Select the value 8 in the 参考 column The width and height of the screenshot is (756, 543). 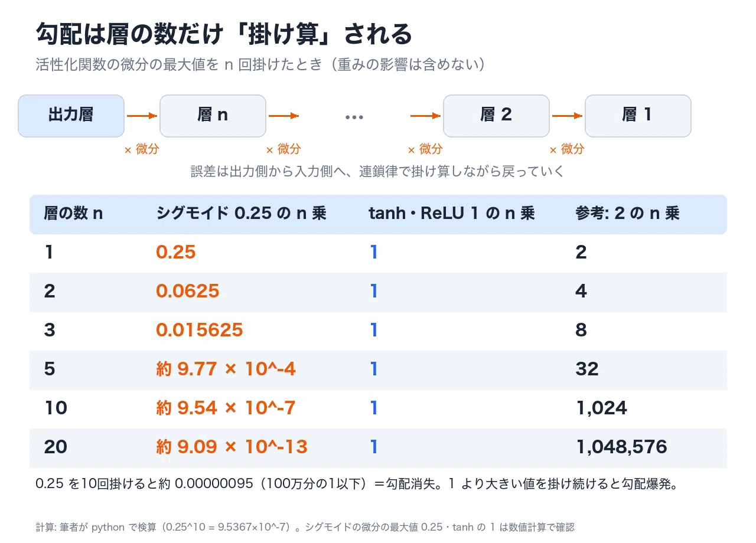coord(581,330)
